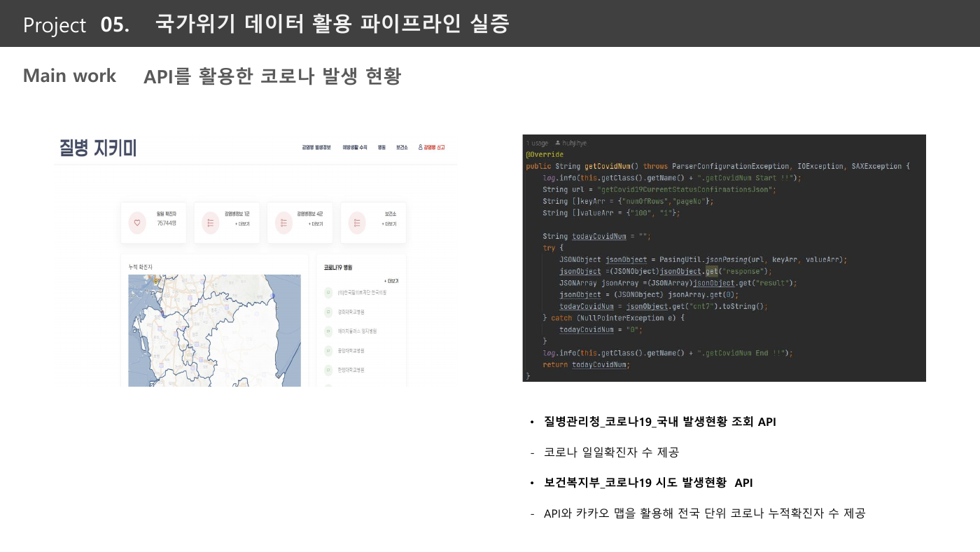Screen dimensions: 980x552
Task: Click the "getCovid19CurrentStatusConfirmationsJson" string
Action: [x=686, y=189]
